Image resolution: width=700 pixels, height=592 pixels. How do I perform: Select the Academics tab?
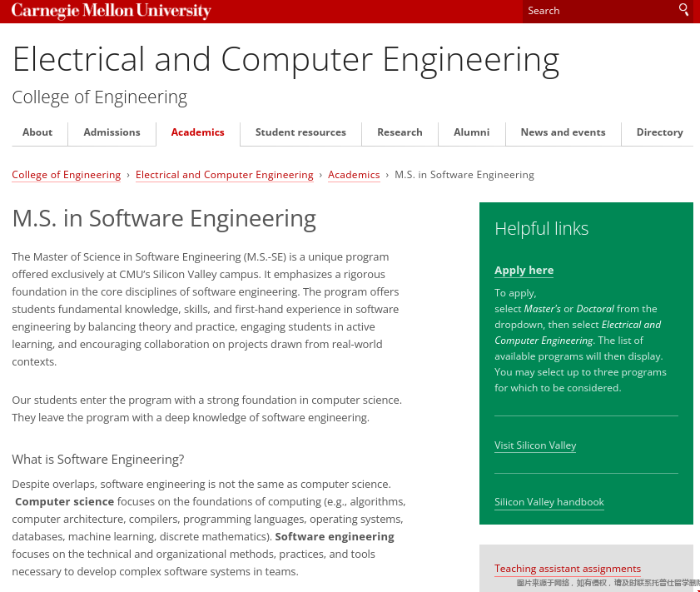point(197,132)
